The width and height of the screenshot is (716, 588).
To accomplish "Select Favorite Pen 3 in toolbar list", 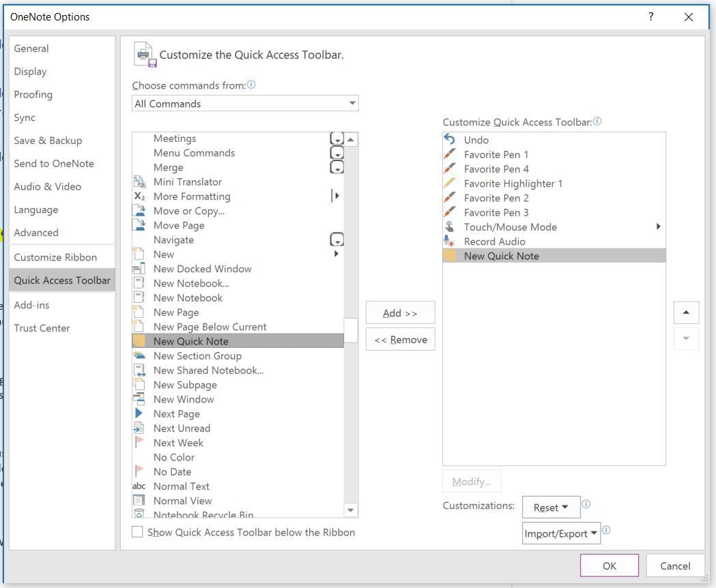I will (x=554, y=212).
